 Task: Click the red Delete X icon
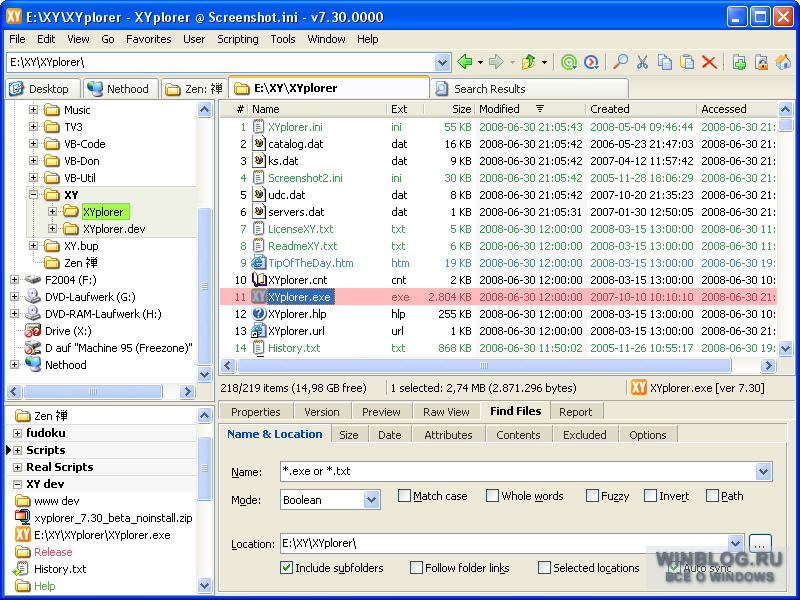click(x=709, y=62)
